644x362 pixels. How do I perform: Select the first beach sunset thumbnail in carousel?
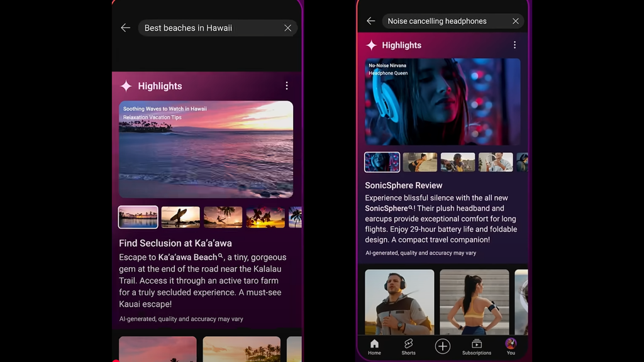(x=138, y=217)
